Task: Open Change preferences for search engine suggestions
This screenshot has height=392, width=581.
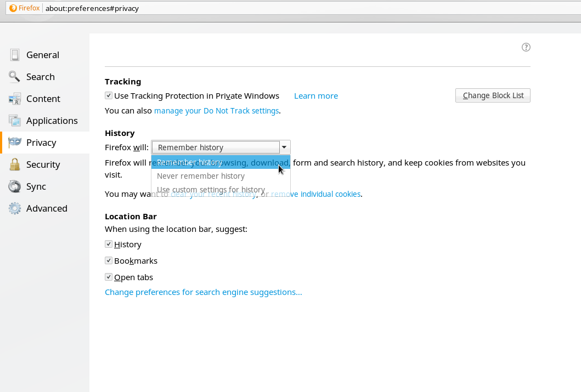Action: point(204,292)
